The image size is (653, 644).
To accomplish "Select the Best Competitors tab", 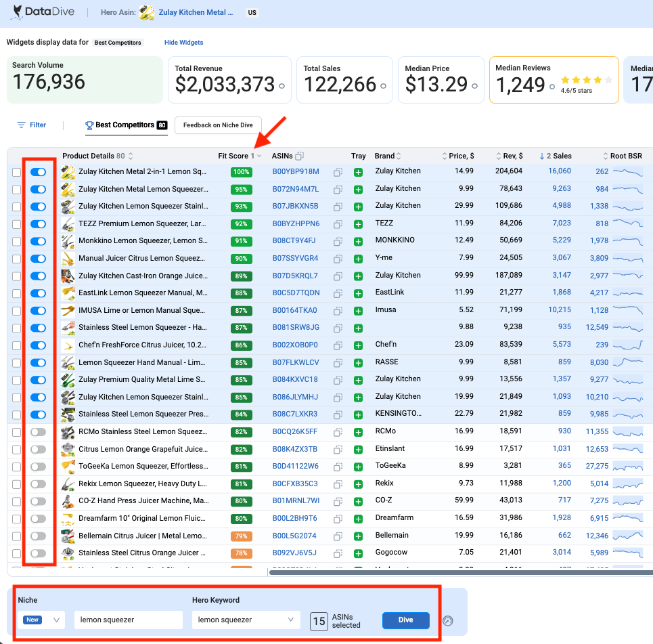I will pos(126,125).
